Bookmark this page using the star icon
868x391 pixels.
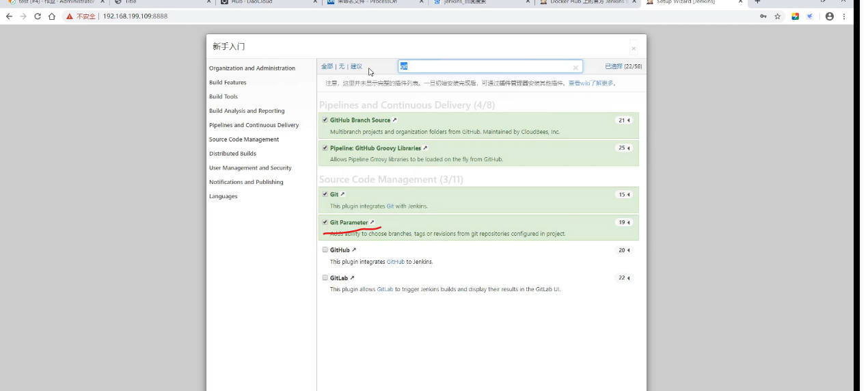coord(778,16)
